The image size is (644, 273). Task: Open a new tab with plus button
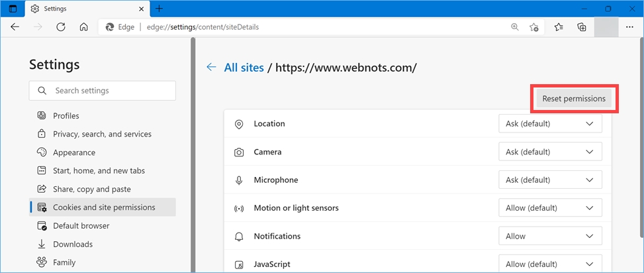tap(159, 9)
